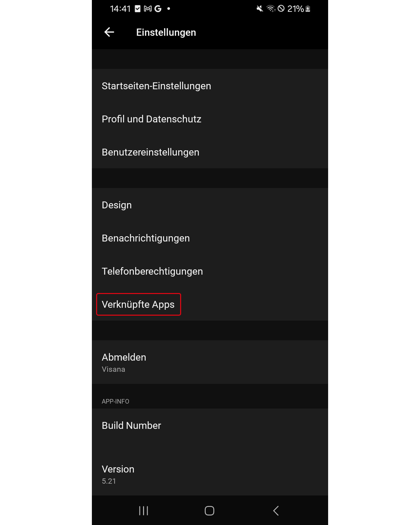Tap the Gmail notification icon in status bar
The width and height of the screenshot is (420, 525).
tap(148, 9)
